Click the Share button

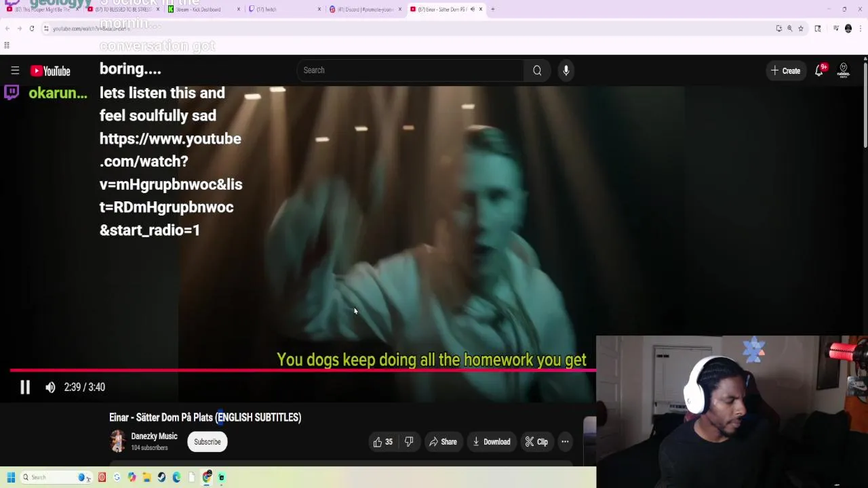443,442
